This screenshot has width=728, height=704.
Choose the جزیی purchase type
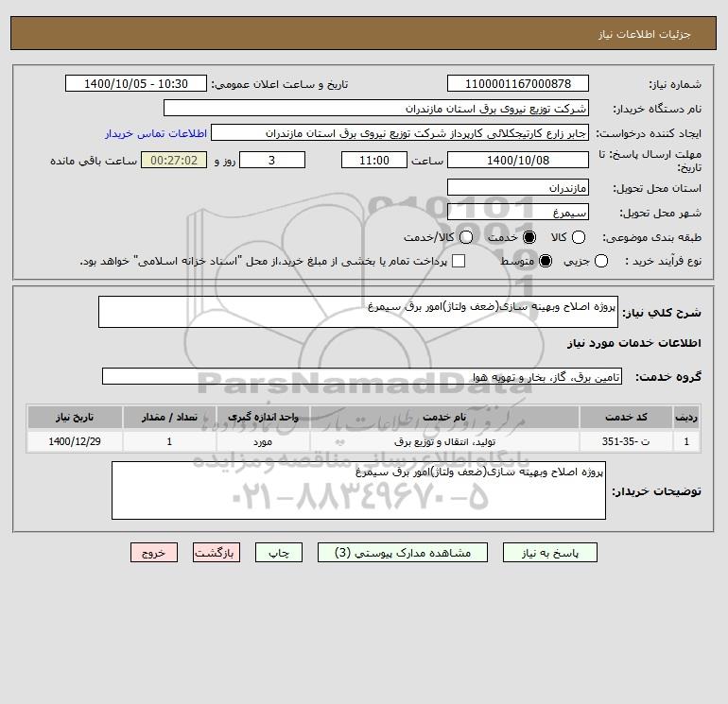coord(600,261)
